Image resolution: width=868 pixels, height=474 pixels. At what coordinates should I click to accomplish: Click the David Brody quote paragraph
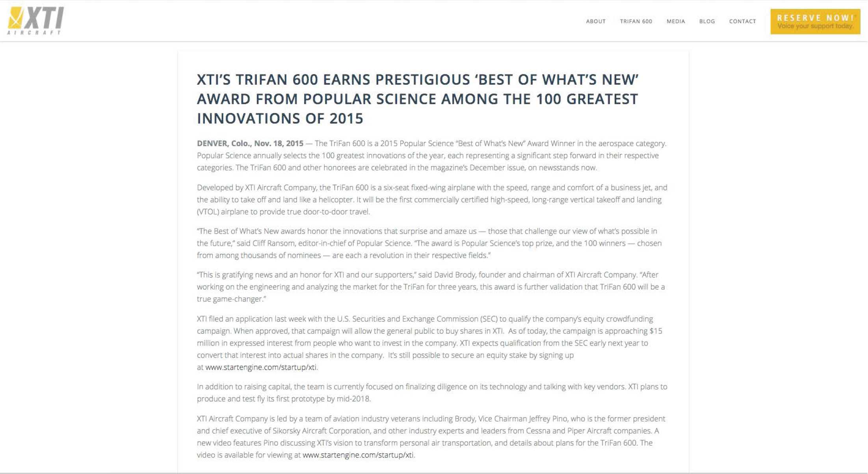[431, 287]
